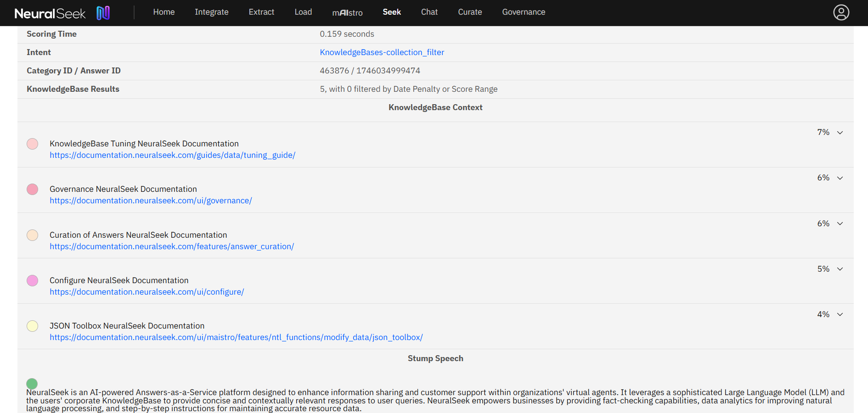Open the answer_curation documentation link
The image size is (868, 413).
coord(172,246)
